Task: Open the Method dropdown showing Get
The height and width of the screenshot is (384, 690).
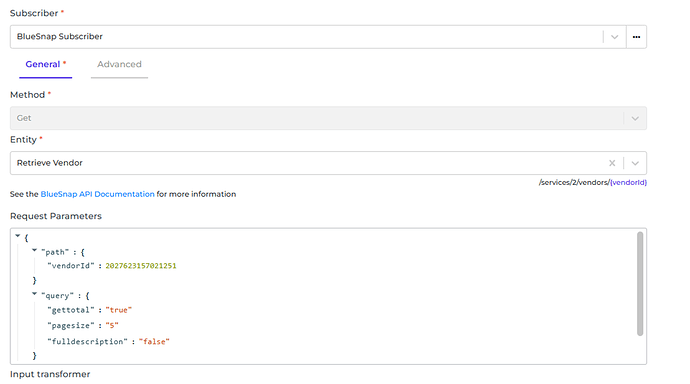Action: tap(328, 118)
